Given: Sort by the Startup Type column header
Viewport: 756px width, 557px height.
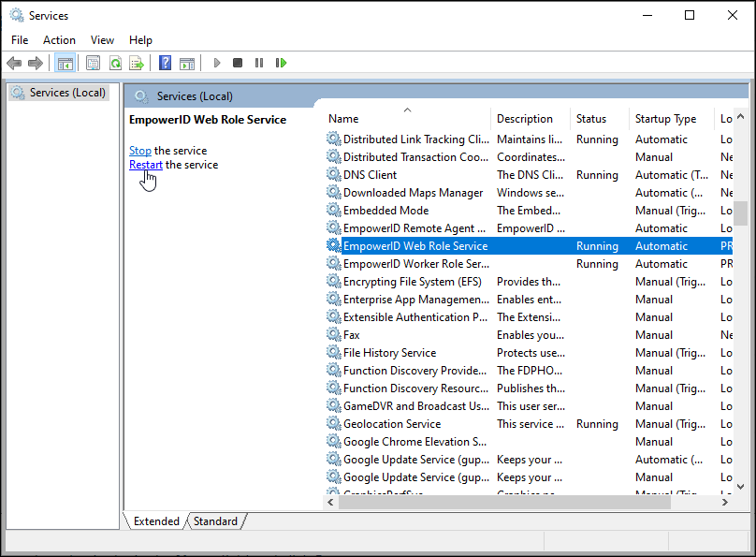Looking at the screenshot, I should [x=664, y=119].
